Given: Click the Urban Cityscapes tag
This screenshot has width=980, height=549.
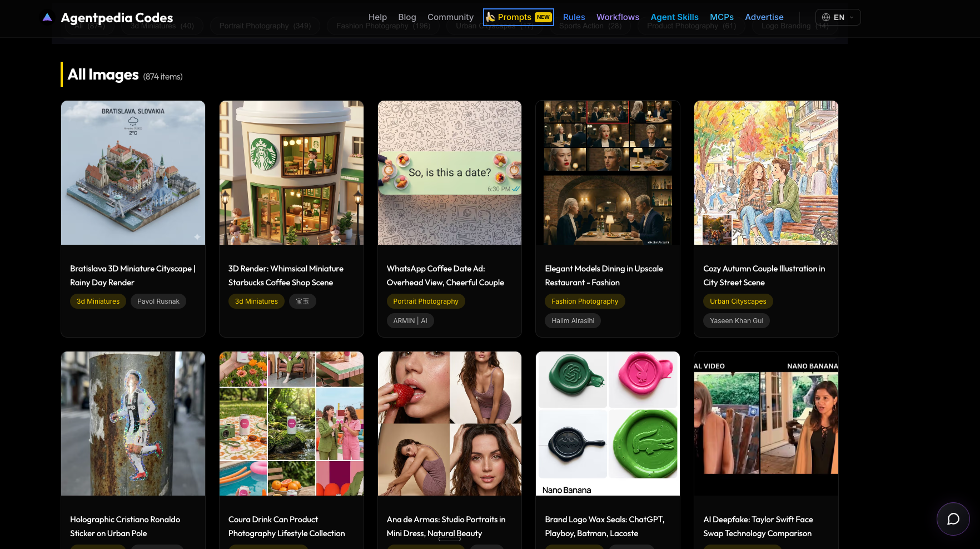Looking at the screenshot, I should (x=738, y=301).
